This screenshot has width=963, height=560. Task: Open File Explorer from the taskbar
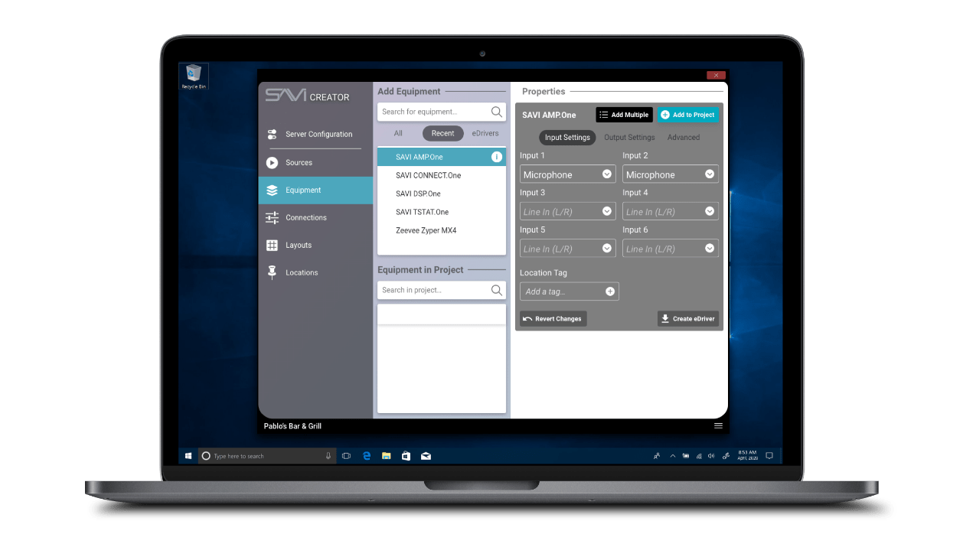pyautogui.click(x=387, y=456)
